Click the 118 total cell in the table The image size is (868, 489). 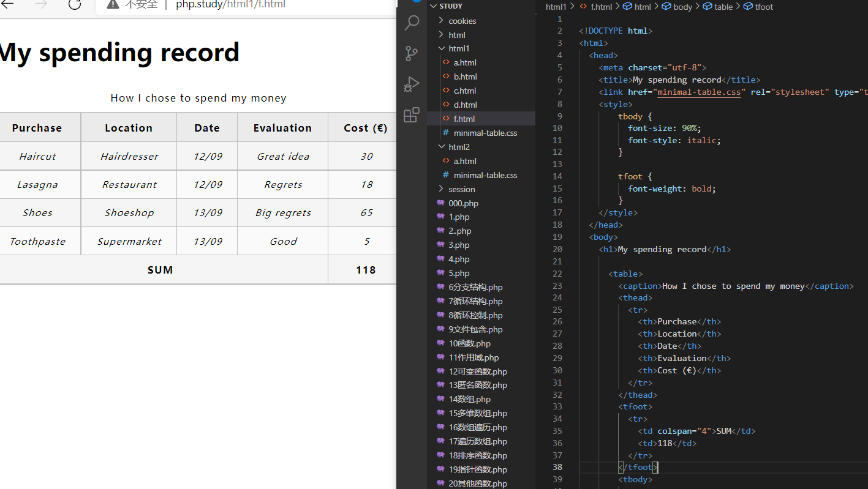(x=366, y=270)
